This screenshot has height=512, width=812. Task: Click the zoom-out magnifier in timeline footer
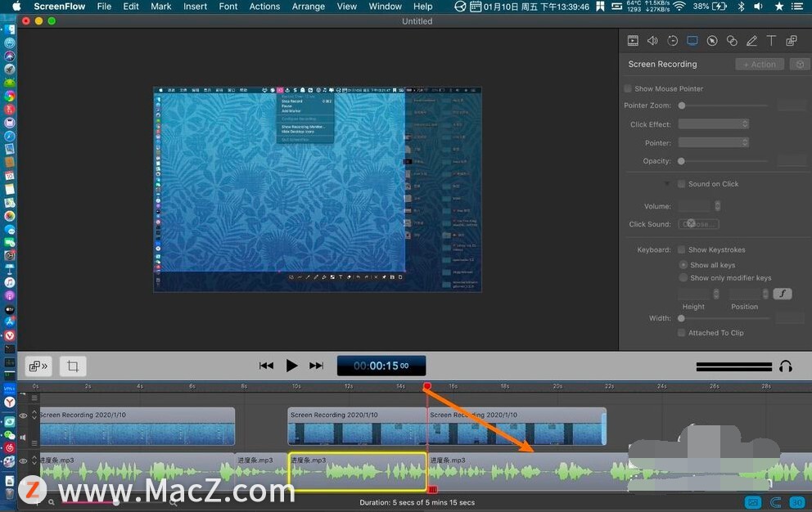pos(52,502)
